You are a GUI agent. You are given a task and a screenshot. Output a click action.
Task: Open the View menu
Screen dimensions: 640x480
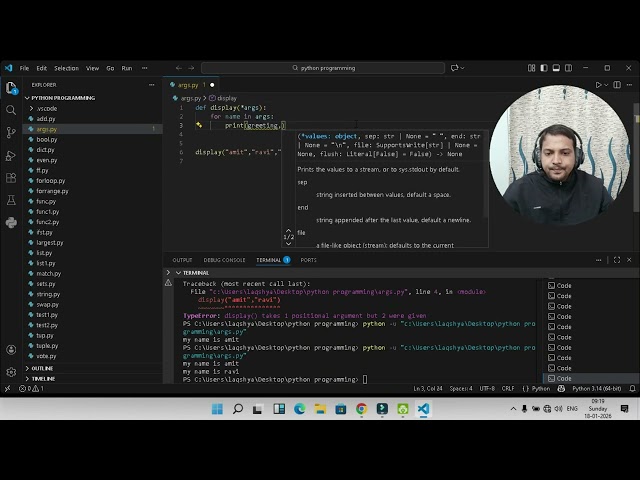click(x=93, y=68)
